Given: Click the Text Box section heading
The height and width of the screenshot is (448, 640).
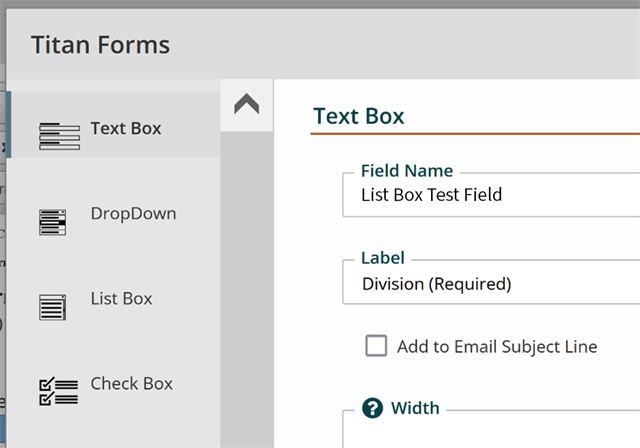Looking at the screenshot, I should [358, 116].
